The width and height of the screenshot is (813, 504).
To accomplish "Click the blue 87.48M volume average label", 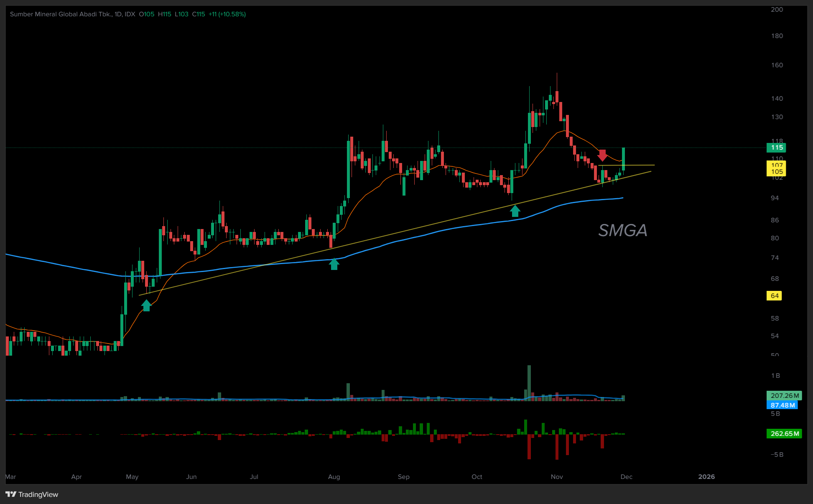I will pyautogui.click(x=782, y=405).
